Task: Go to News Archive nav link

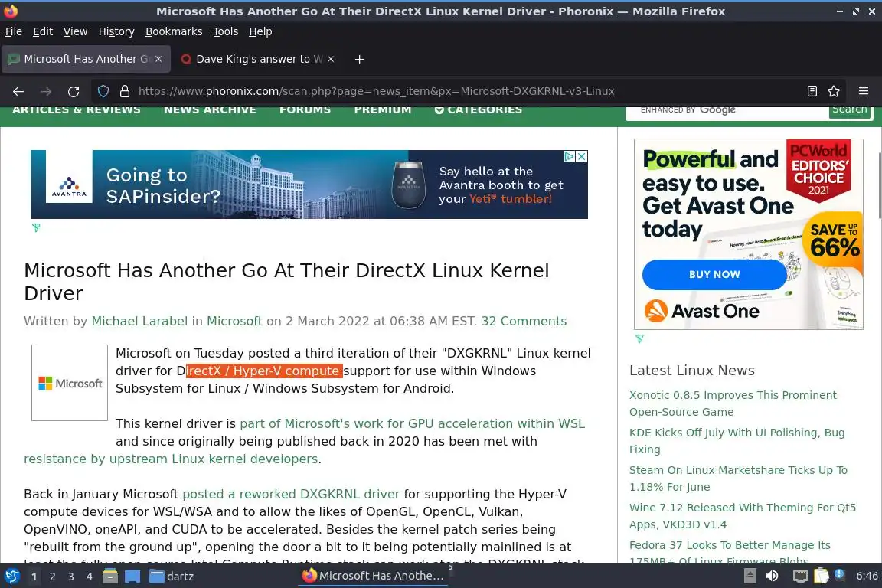Action: tap(210, 110)
